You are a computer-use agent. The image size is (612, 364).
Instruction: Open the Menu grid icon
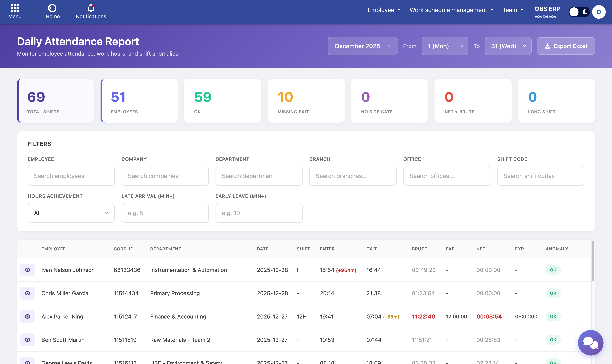pos(15,8)
